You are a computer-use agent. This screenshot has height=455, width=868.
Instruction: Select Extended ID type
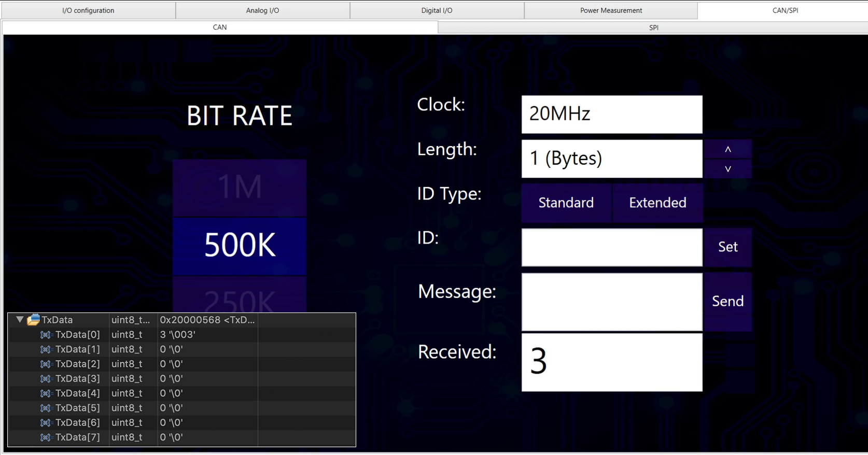click(x=657, y=203)
